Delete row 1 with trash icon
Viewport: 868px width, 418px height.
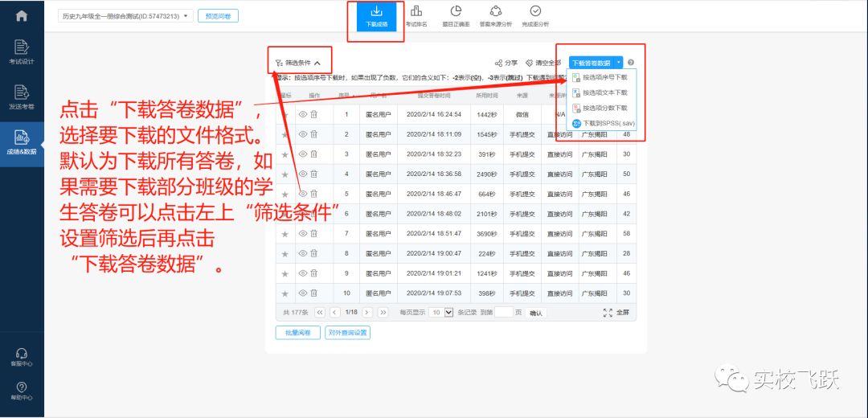point(314,114)
